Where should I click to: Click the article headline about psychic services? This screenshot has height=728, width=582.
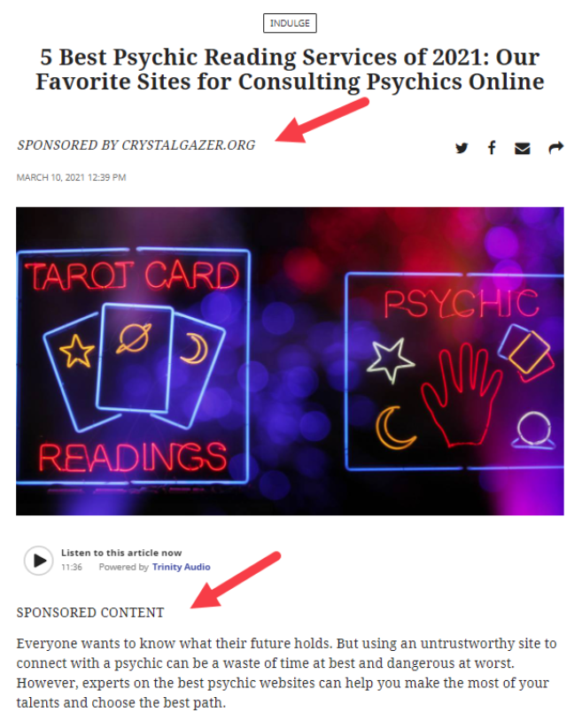pos(290,70)
